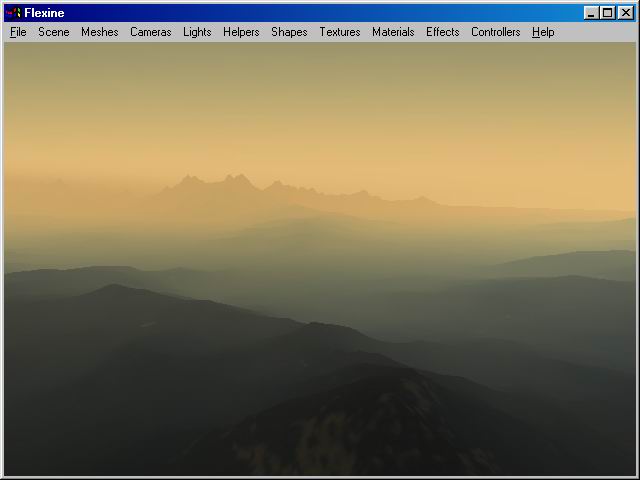Click the rendered mountain landscape viewport
The image size is (640, 480).
click(x=320, y=259)
